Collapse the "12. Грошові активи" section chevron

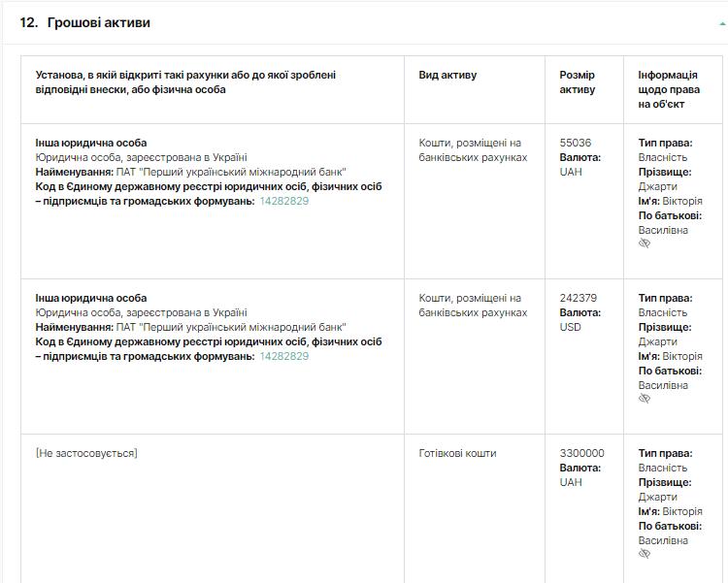(721, 22)
